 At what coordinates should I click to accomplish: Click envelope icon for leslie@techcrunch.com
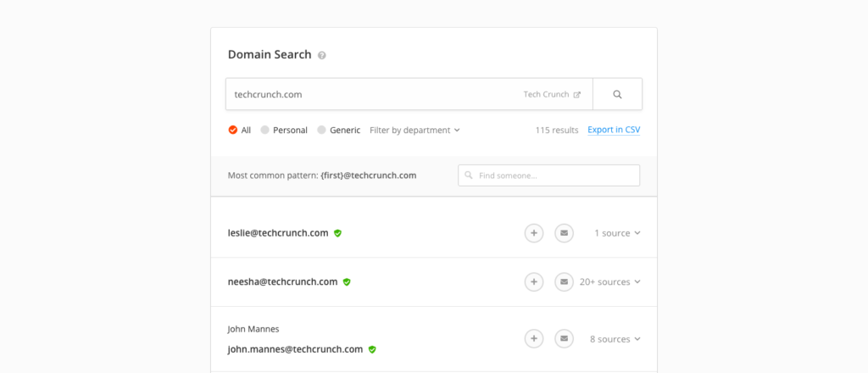coord(564,233)
